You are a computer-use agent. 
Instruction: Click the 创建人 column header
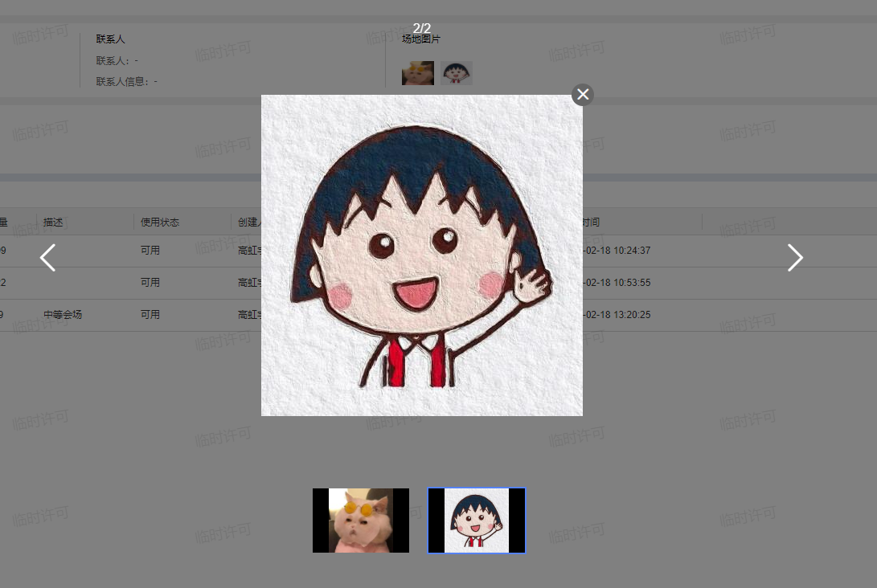click(249, 223)
